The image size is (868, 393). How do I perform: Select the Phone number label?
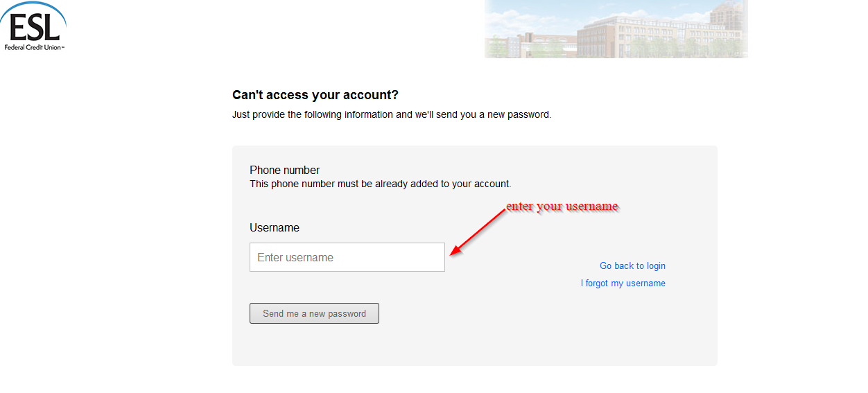click(x=284, y=171)
